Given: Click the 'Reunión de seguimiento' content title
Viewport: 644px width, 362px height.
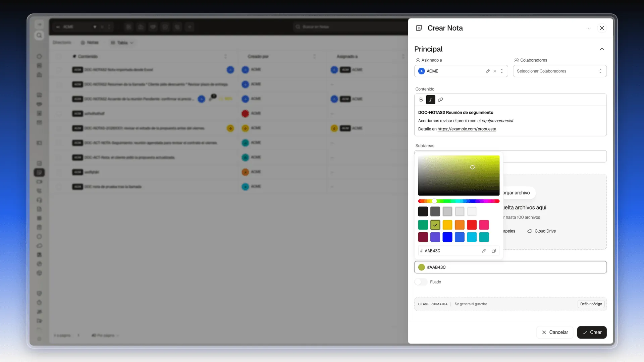Looking at the screenshot, I should pyautogui.click(x=470, y=113).
